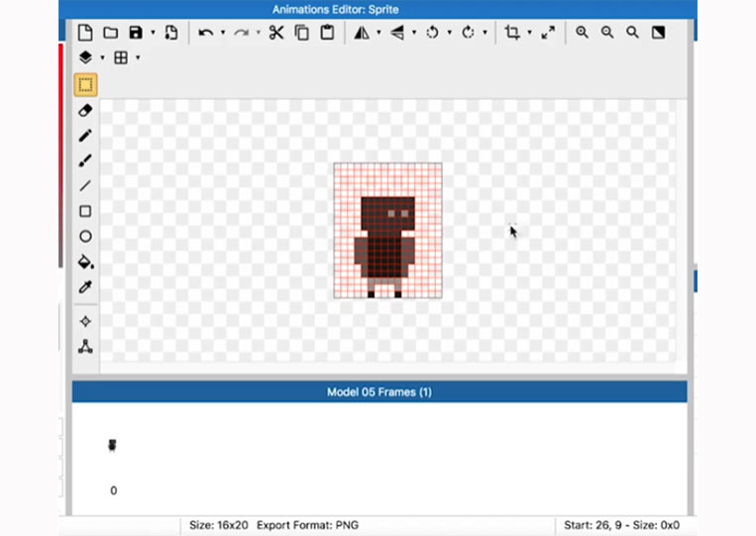Crop the sprite image

[x=512, y=33]
